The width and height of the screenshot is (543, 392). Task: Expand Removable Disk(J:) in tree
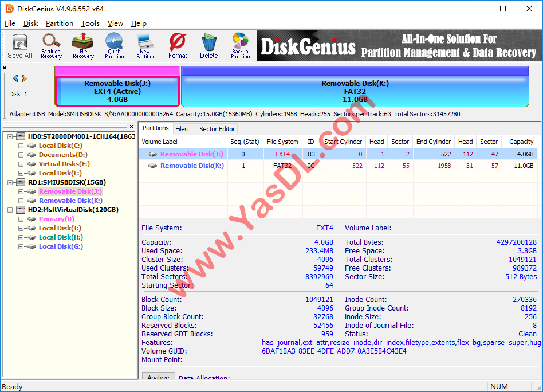tap(21, 191)
